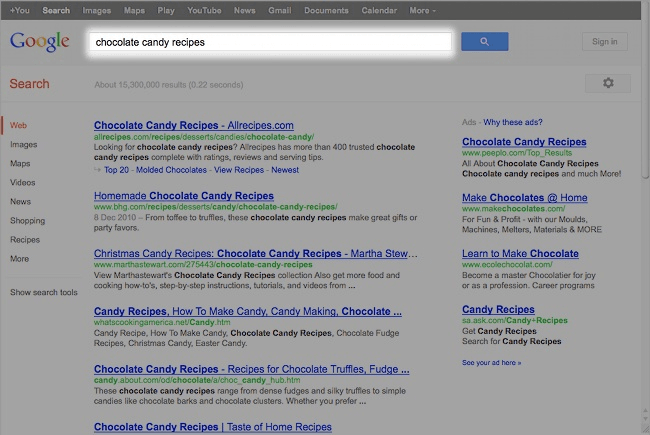650x435 pixels.
Task: Click the About 15,300,000 results text
Action: coord(169,85)
